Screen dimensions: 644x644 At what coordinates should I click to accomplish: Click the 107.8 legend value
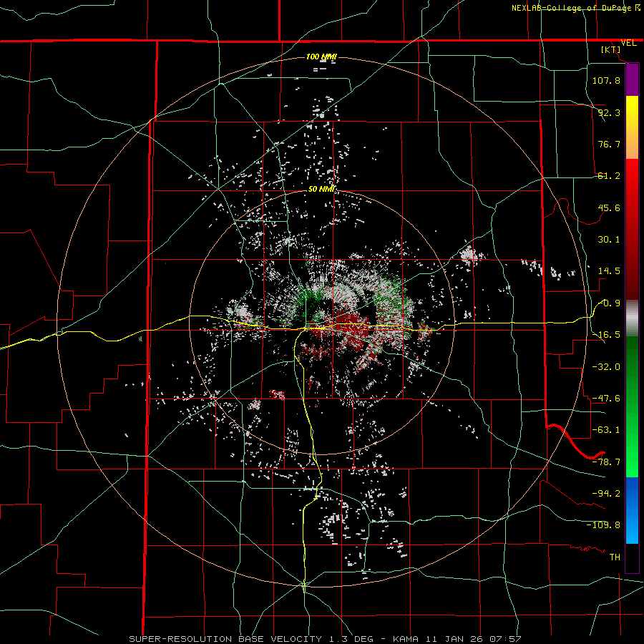[606, 80]
